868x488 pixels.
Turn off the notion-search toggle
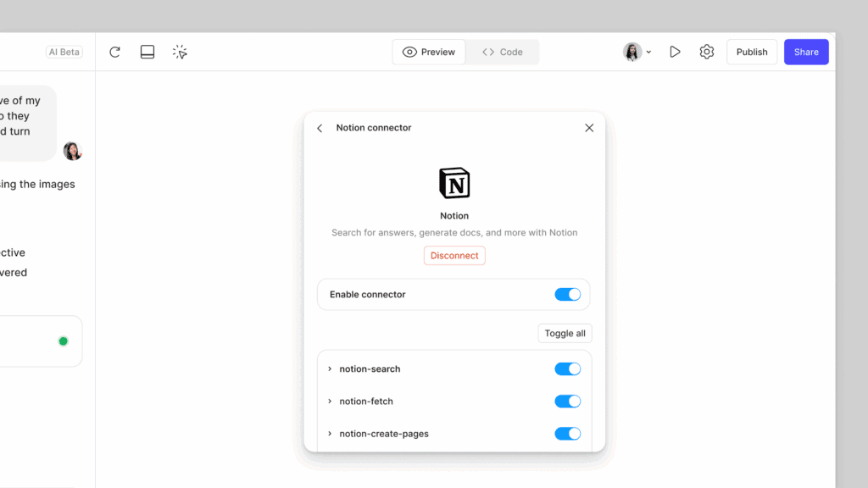pyautogui.click(x=568, y=369)
